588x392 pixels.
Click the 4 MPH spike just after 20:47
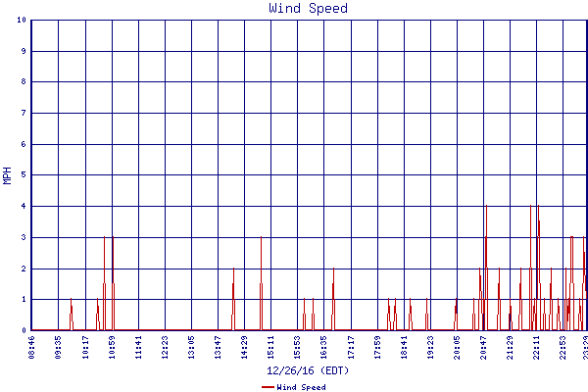pos(486,268)
